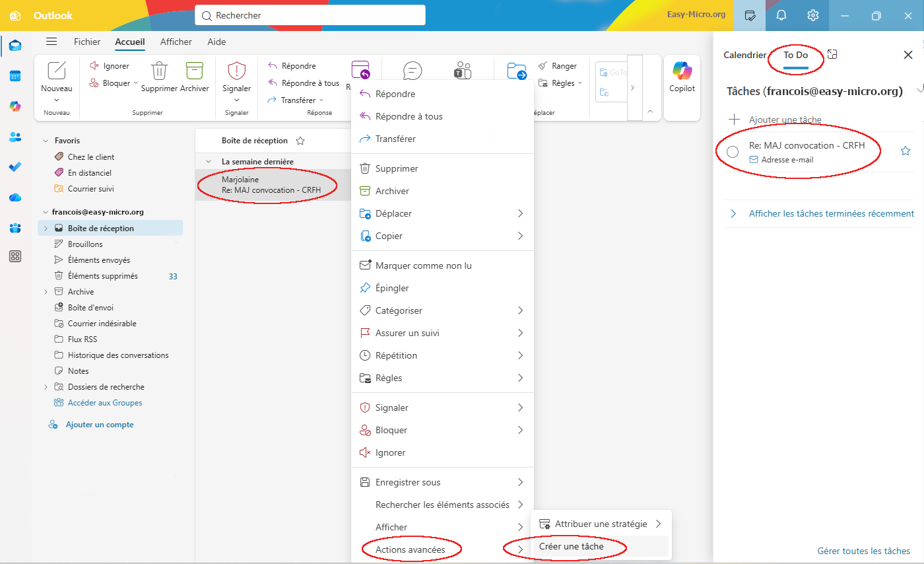Collapse the Favoris folder group
Viewport: 924px width, 564px height.
pos(46,141)
